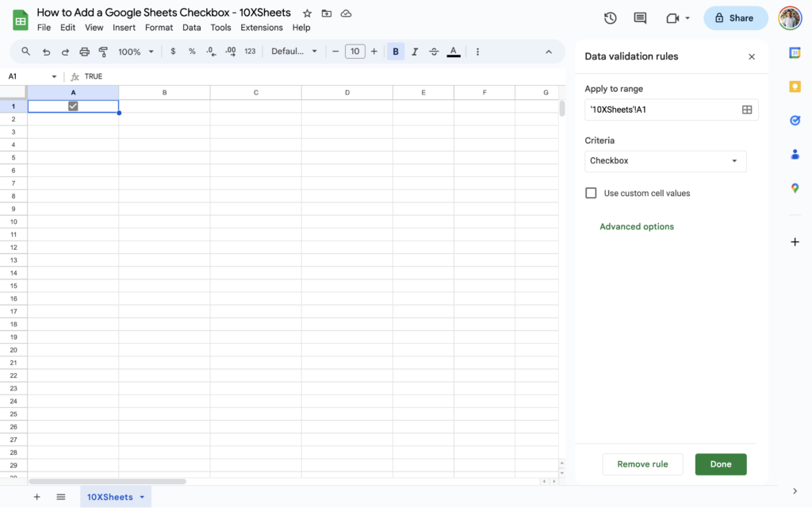Decrease decimal places with the toolbar icon

tap(210, 51)
